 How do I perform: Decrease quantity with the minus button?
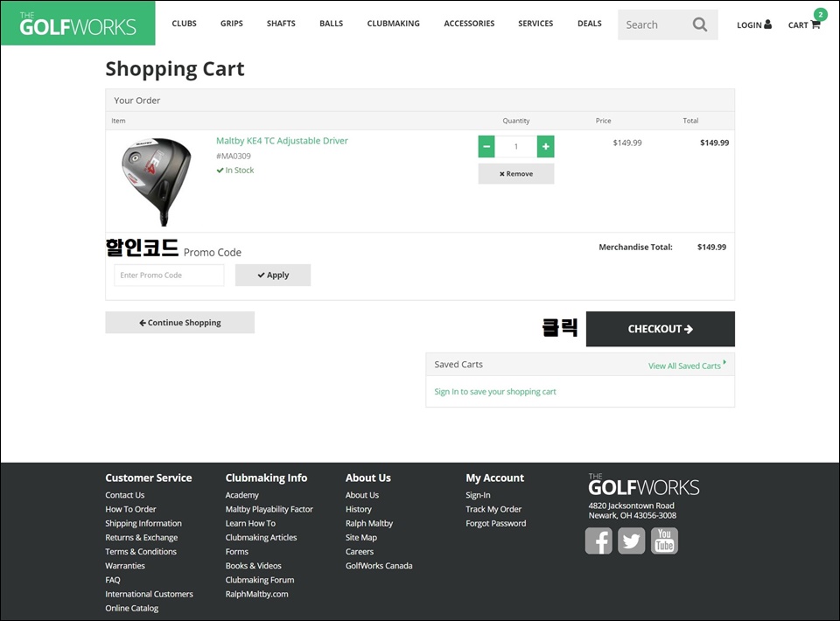point(486,146)
